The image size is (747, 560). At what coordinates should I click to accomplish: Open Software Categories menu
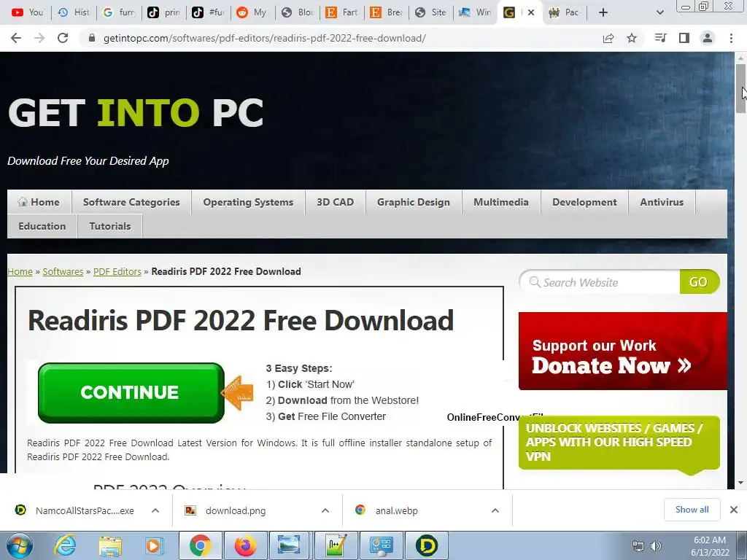pos(131,202)
